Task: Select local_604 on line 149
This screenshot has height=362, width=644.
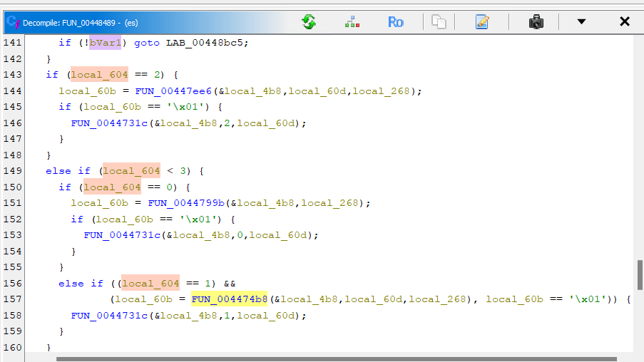Action: pyautogui.click(x=131, y=171)
